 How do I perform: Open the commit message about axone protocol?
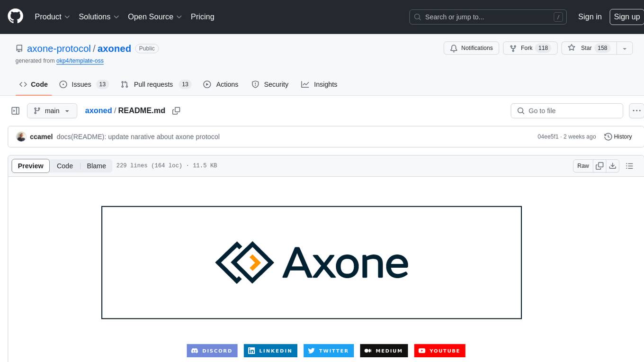[138, 136]
